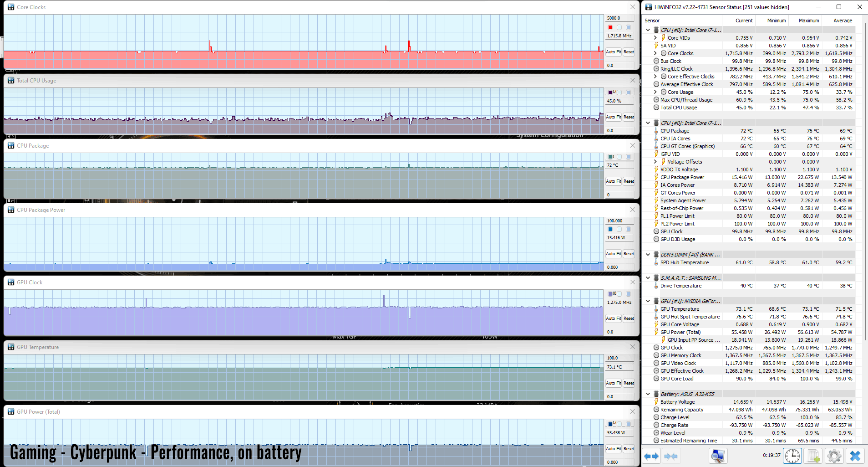This screenshot has width=868, height=467.
Task: Click the 5000.0 max field in Core Clocks
Action: click(x=620, y=18)
